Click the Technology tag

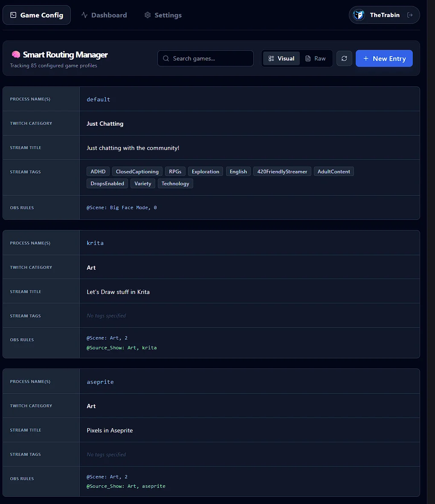click(175, 184)
